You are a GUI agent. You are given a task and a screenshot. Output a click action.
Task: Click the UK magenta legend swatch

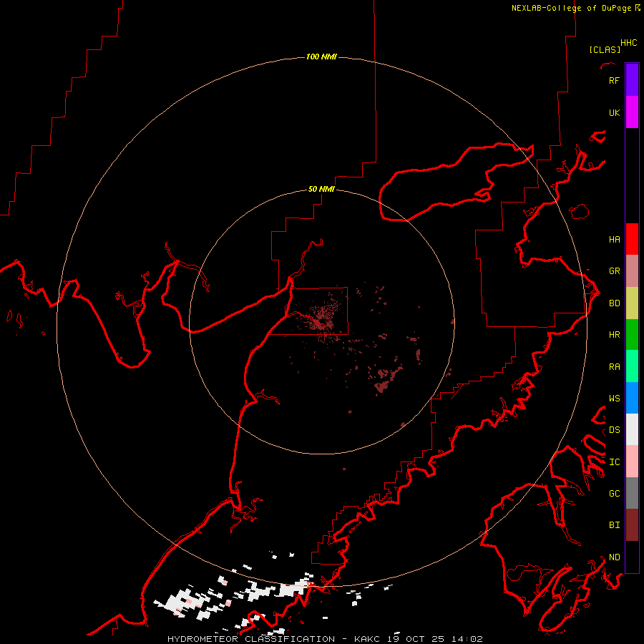[x=632, y=112]
